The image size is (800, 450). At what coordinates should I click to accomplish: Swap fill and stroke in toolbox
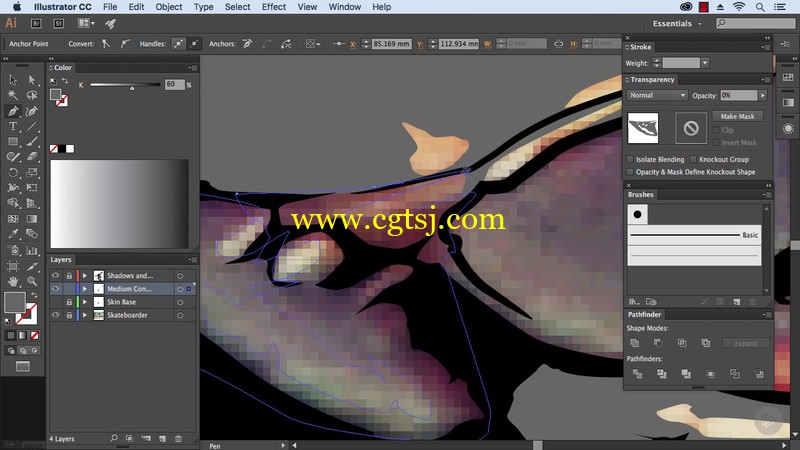[34, 295]
